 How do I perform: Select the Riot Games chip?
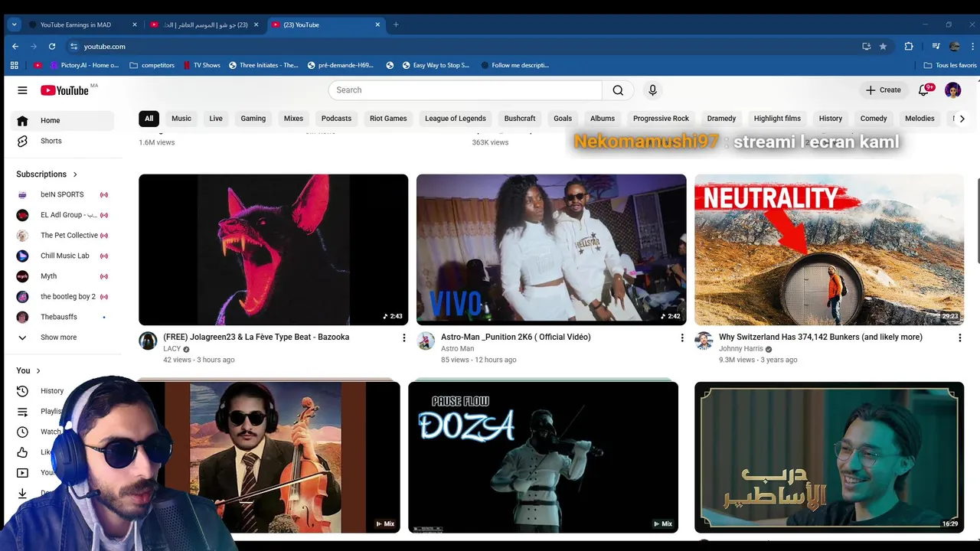(x=388, y=119)
